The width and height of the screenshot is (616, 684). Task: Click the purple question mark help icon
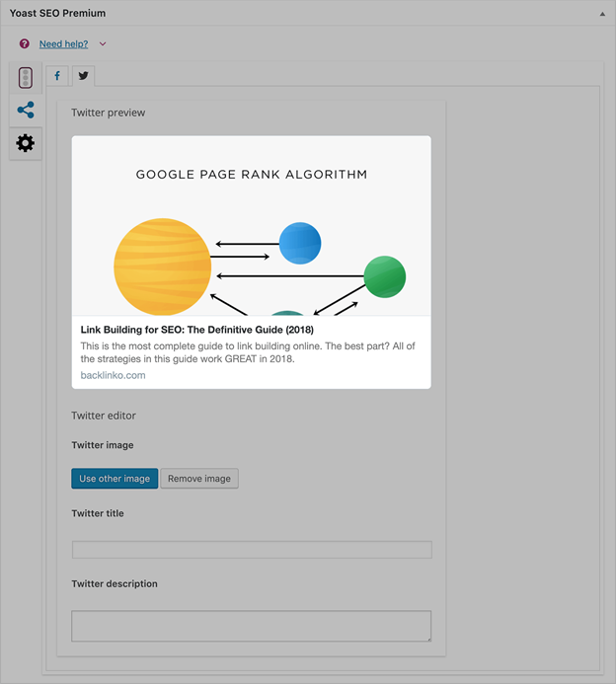(25, 44)
